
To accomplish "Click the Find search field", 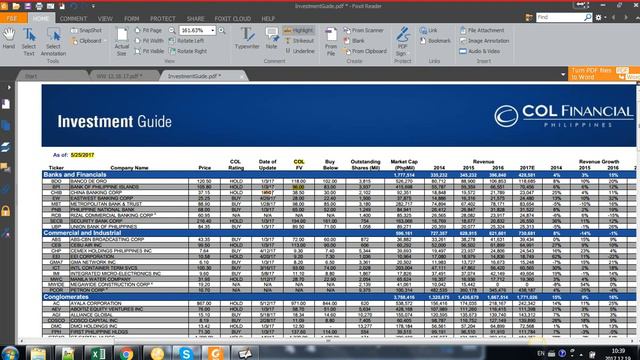I will (x=560, y=17).
